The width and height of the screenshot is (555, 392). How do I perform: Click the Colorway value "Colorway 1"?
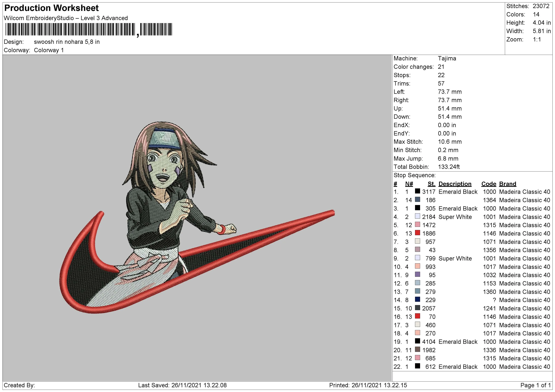(x=49, y=50)
